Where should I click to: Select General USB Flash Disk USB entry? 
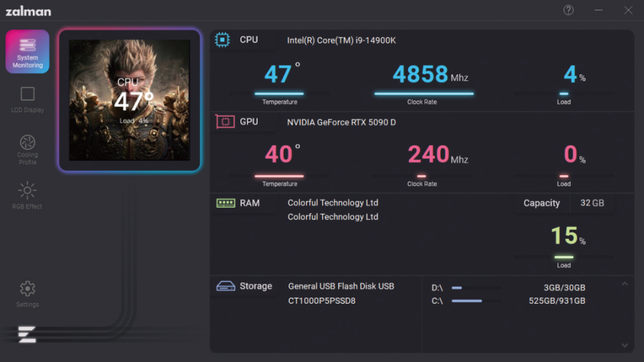(x=341, y=286)
